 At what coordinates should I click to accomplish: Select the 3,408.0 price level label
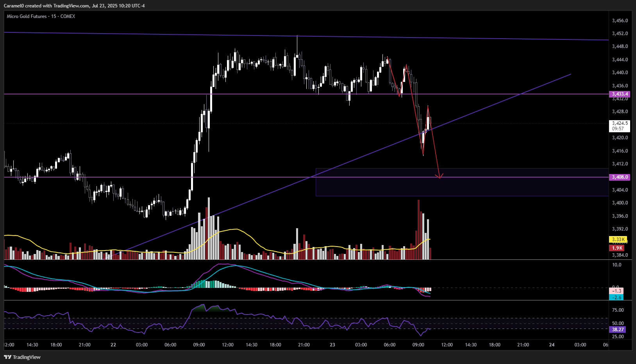(620, 177)
